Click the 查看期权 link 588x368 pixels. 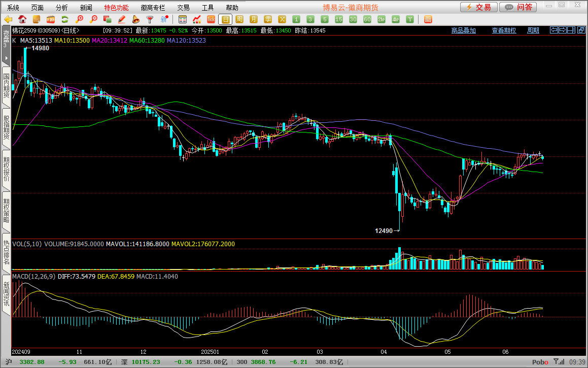tap(504, 30)
